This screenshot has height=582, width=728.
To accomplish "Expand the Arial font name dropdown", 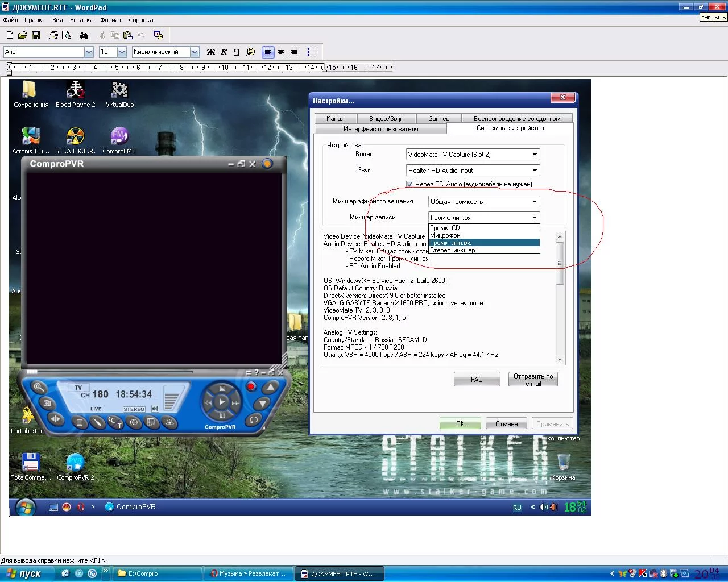I will click(89, 52).
